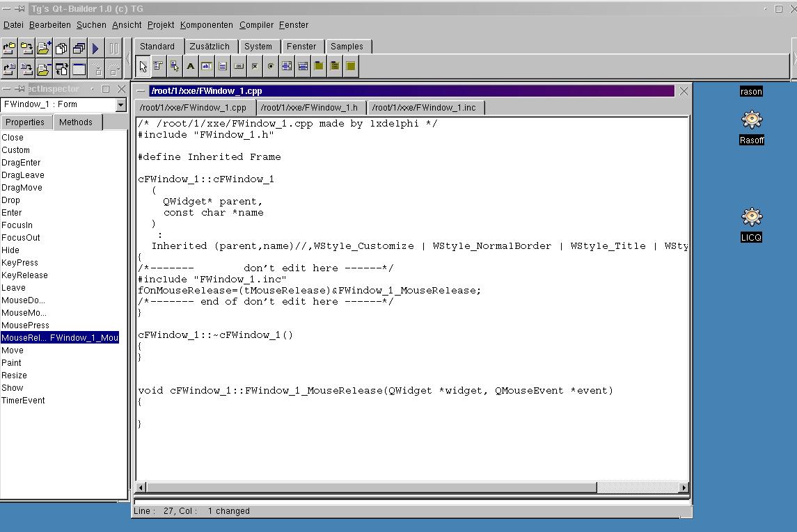
Task: Select the KeyPress method entry
Action: pos(19,263)
